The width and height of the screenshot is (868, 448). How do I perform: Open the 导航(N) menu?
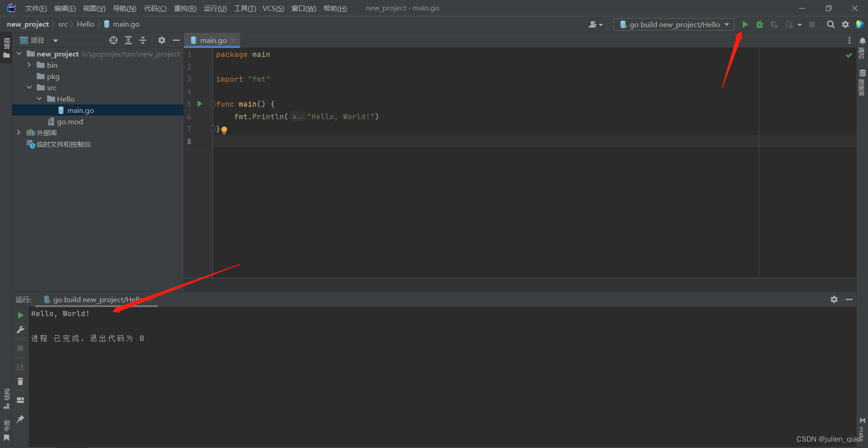[x=124, y=8]
